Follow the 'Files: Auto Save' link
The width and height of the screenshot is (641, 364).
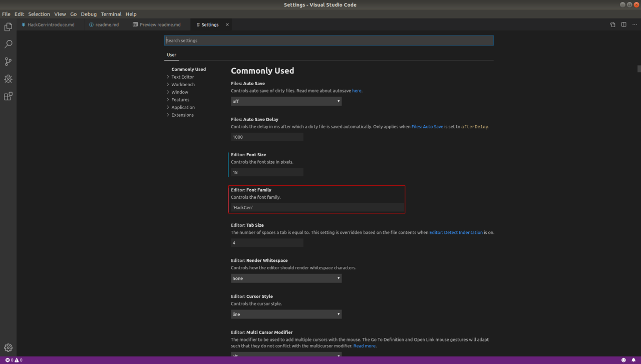(427, 127)
